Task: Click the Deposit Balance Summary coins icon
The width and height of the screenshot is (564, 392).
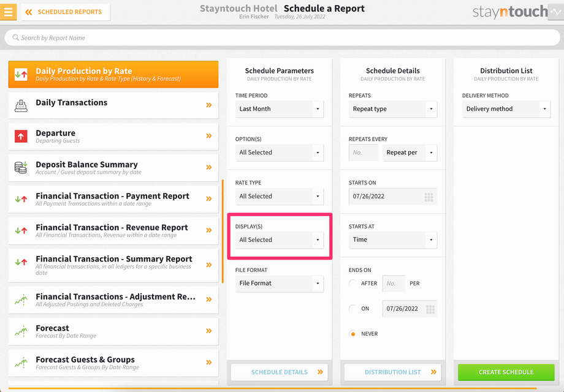Action: [21, 167]
